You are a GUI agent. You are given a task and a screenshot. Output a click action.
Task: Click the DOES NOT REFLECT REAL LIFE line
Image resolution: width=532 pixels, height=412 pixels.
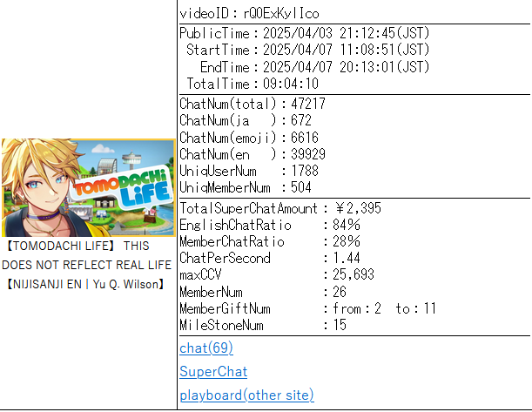point(86,265)
